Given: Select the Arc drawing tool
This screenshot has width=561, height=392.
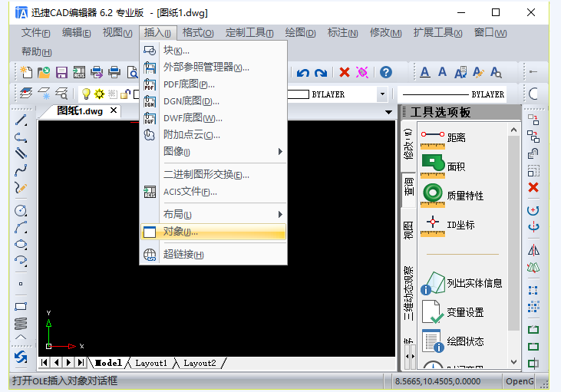Looking at the screenshot, I should tap(21, 227).
